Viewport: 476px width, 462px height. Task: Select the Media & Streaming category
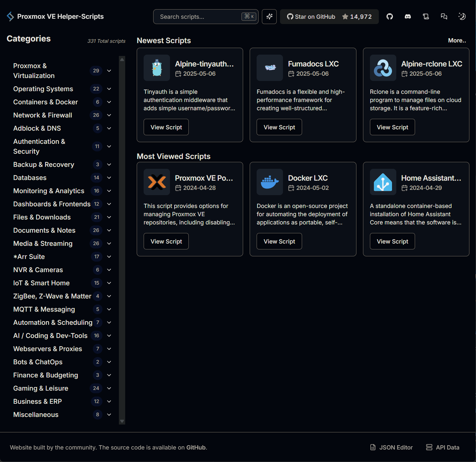[x=43, y=244]
